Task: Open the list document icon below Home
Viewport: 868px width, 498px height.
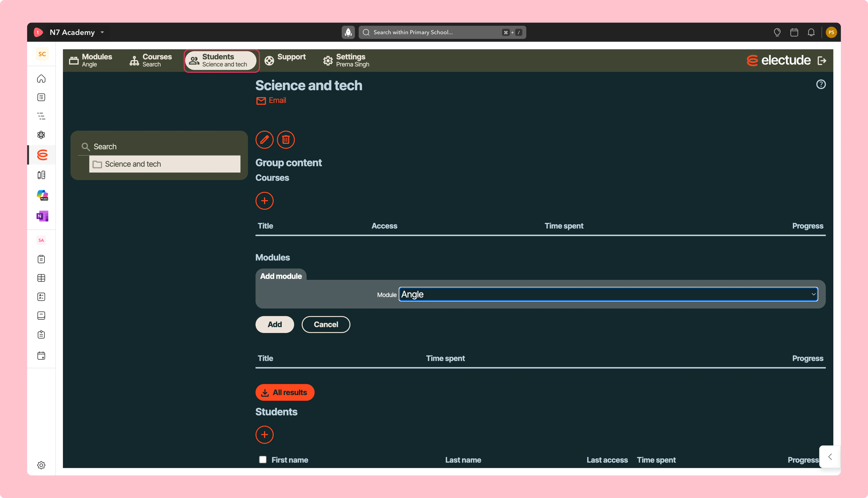Action: tap(41, 98)
